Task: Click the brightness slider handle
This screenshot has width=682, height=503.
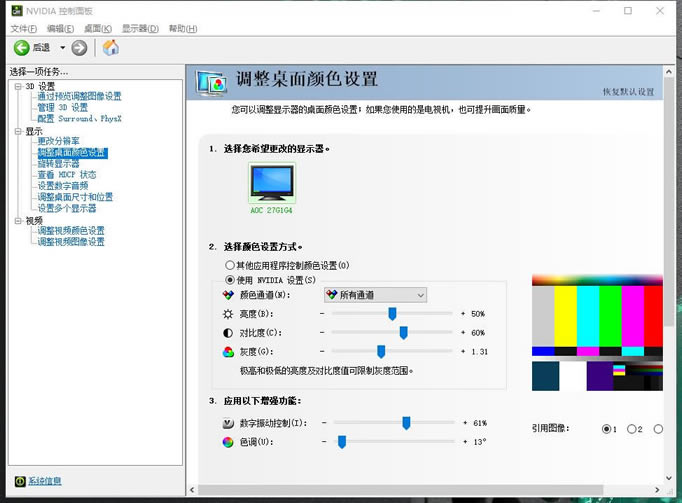Action: 392,314
